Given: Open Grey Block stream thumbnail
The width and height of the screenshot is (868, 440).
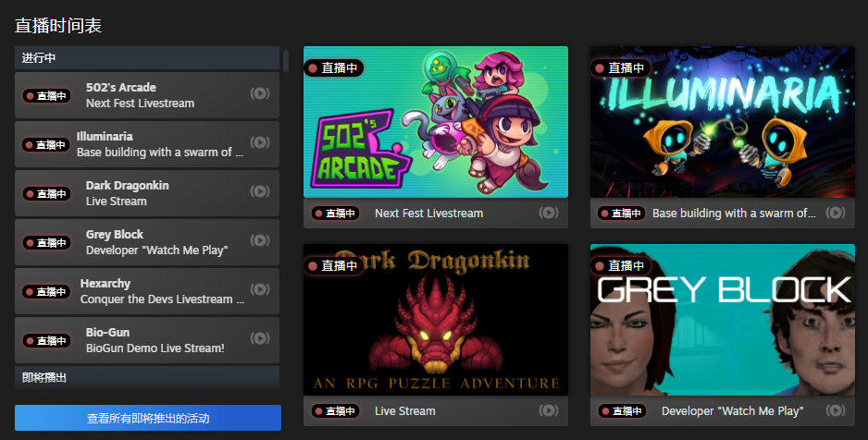Looking at the screenshot, I should coord(723,320).
